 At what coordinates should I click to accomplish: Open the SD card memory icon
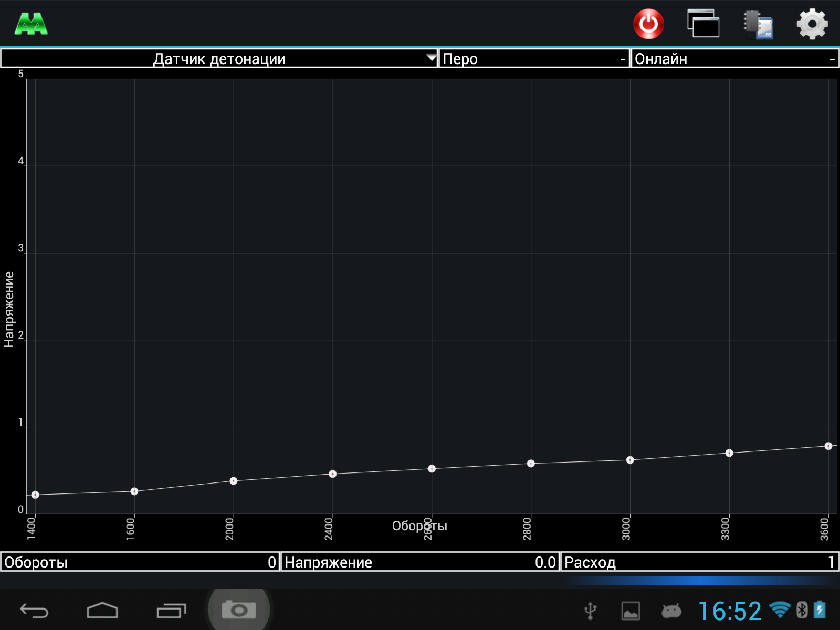[x=758, y=24]
